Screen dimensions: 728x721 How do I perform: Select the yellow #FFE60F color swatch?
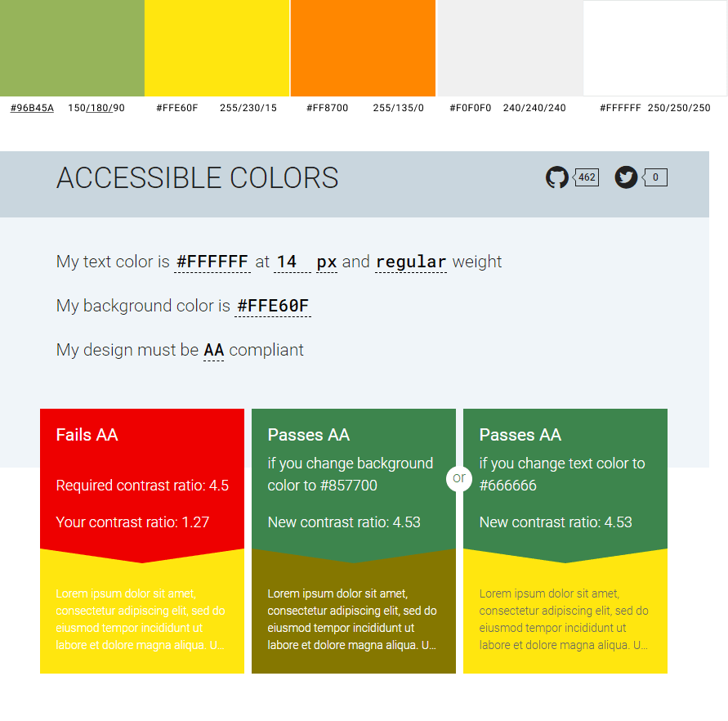click(x=217, y=48)
